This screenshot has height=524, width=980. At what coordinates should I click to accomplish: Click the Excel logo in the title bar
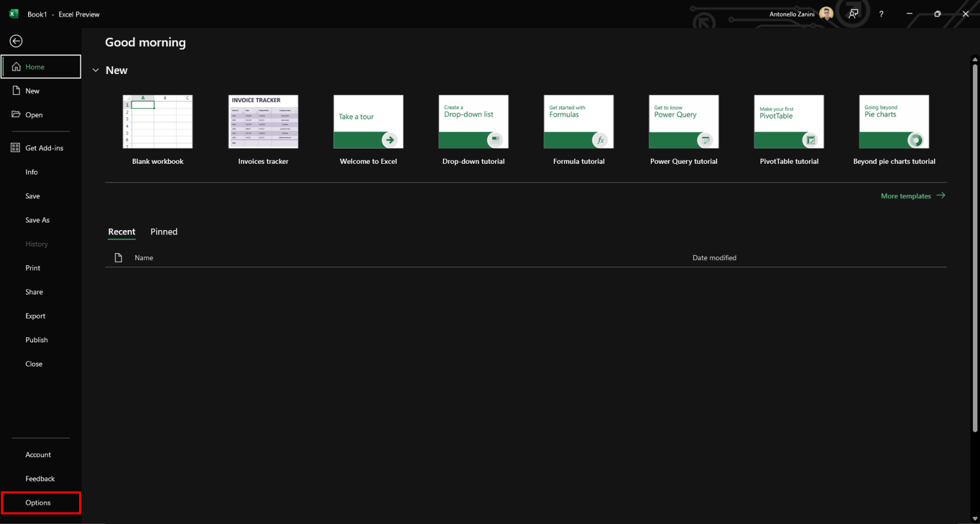(x=12, y=13)
